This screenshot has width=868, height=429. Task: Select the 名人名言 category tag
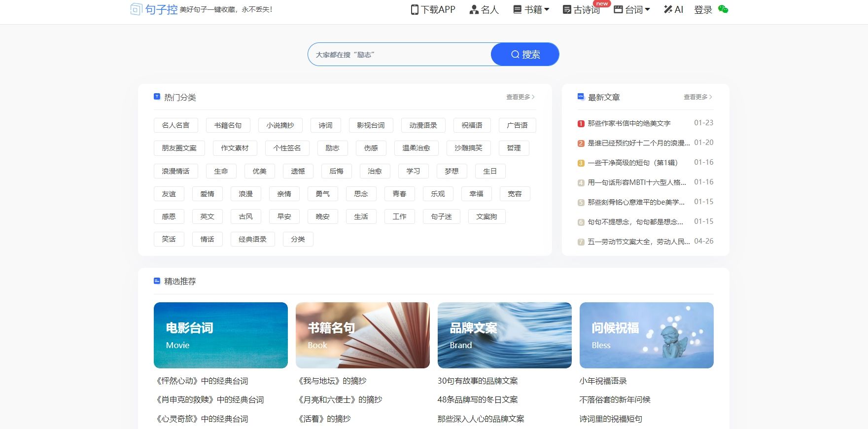[175, 125]
